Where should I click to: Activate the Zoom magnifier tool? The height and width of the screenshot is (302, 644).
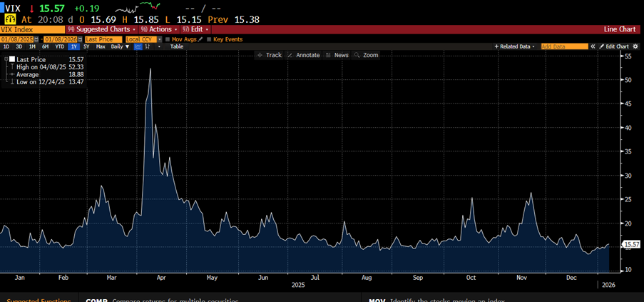[367, 55]
